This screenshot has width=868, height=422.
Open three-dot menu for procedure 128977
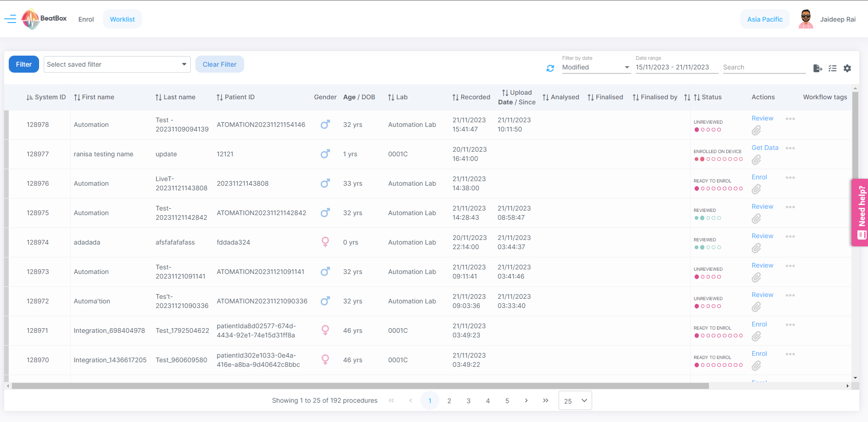click(790, 148)
